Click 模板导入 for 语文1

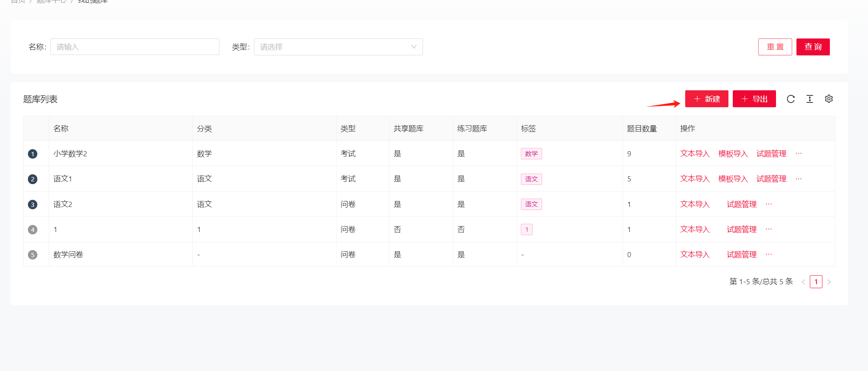coord(733,179)
